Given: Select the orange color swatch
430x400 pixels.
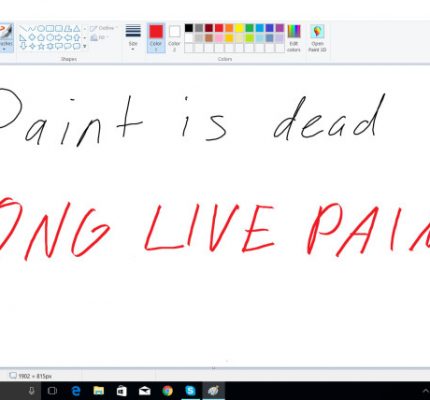Looking at the screenshot, I should pyautogui.click(x=229, y=28).
